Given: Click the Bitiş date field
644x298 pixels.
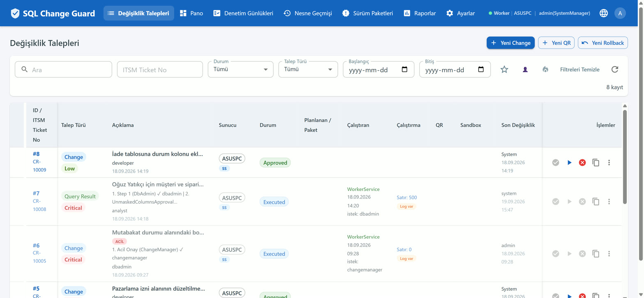Looking at the screenshot, I should pos(455,69).
